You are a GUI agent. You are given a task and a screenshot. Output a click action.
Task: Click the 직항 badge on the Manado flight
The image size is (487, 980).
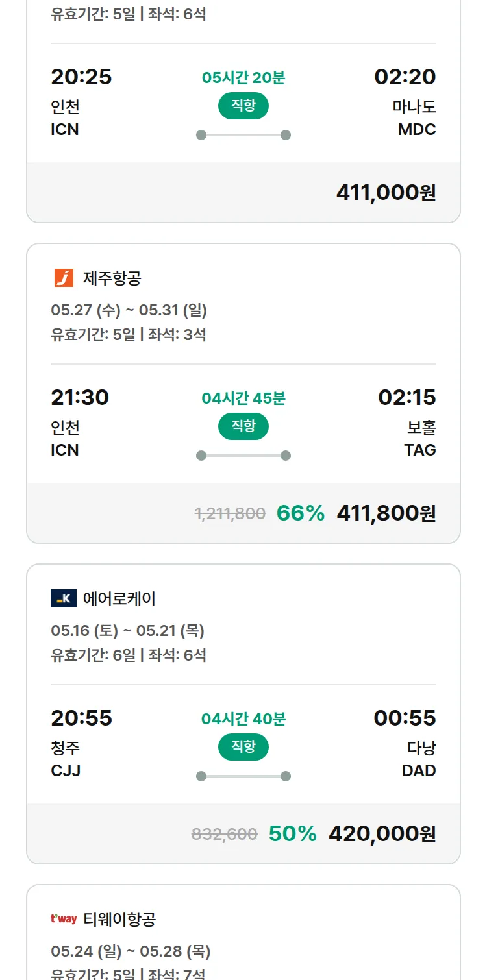point(243,106)
